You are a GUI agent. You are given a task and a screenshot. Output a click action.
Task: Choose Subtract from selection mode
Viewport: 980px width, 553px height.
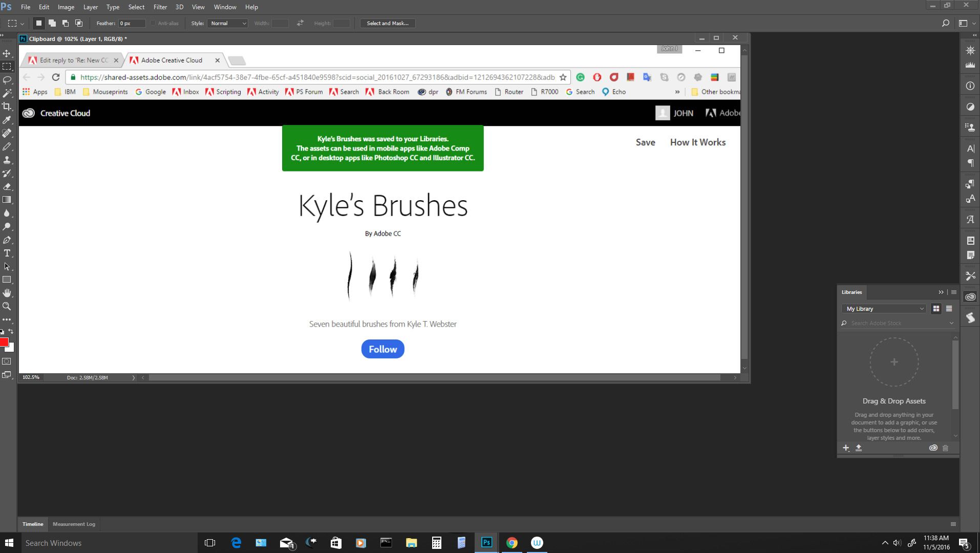click(66, 23)
